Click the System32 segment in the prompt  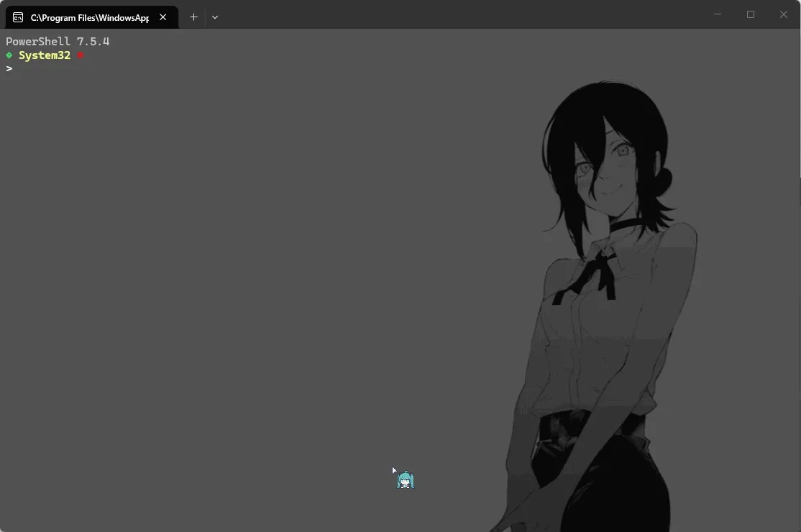[x=45, y=55]
